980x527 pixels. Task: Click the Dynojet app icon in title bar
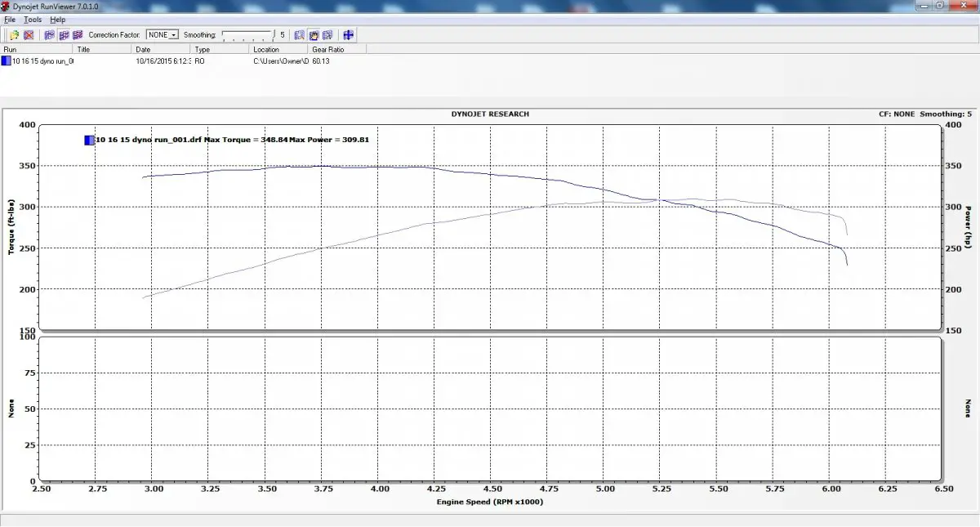point(7,6)
